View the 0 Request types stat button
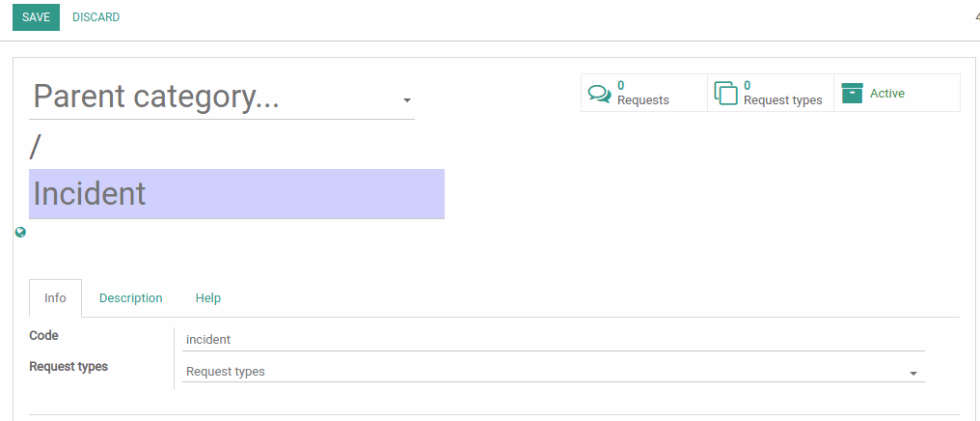Viewport: 980px width, 421px height. point(771,94)
